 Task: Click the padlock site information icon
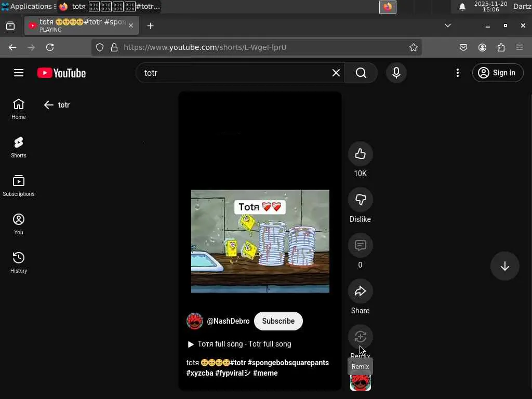tap(114, 47)
